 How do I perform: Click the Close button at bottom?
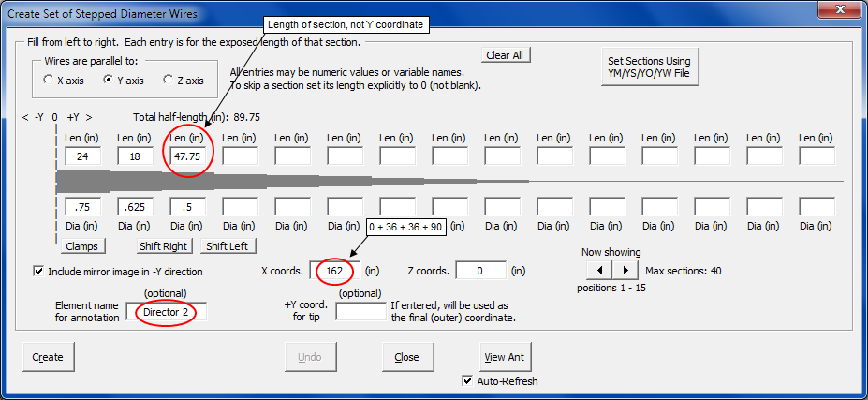pos(406,357)
